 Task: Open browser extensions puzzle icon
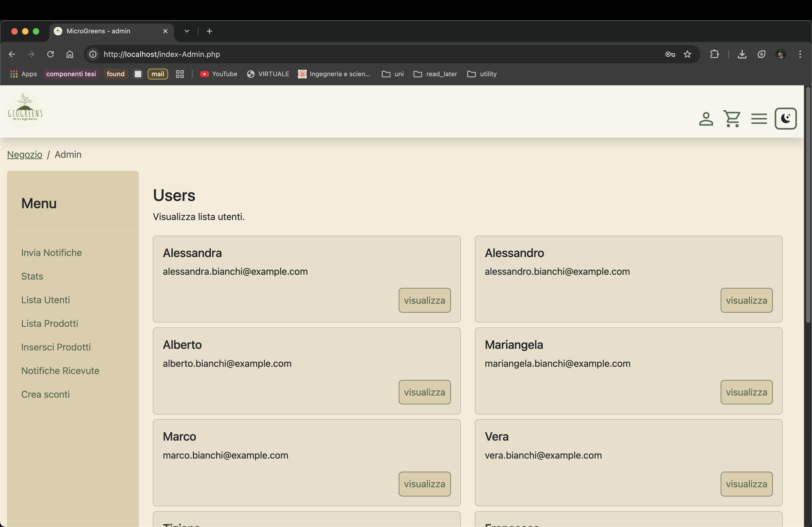[714, 54]
